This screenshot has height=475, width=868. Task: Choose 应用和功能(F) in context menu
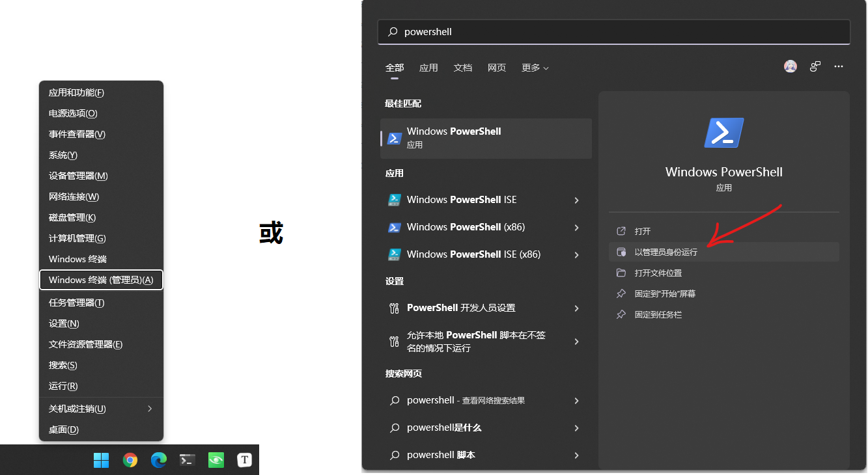[x=102, y=92]
